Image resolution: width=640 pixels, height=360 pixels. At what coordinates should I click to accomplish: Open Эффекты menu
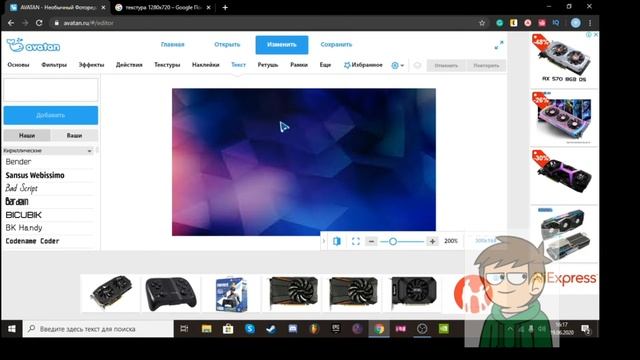[91, 65]
